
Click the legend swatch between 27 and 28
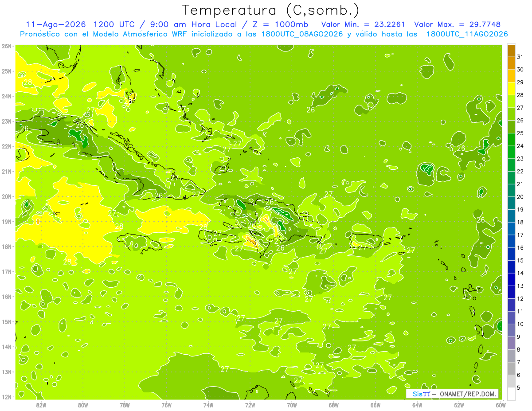pyautogui.click(x=511, y=101)
